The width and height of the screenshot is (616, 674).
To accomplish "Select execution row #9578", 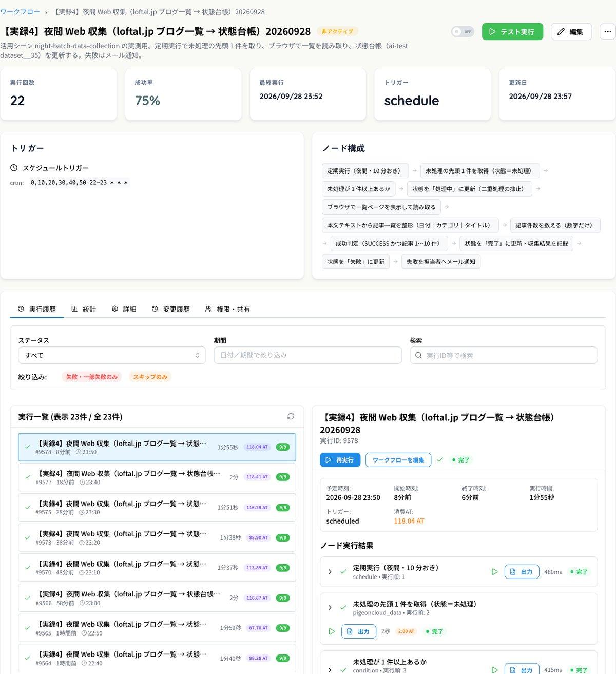I will pos(157,447).
